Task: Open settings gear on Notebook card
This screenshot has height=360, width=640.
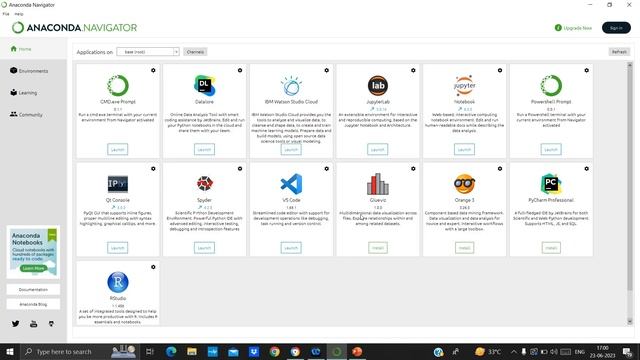Action: tap(500, 70)
